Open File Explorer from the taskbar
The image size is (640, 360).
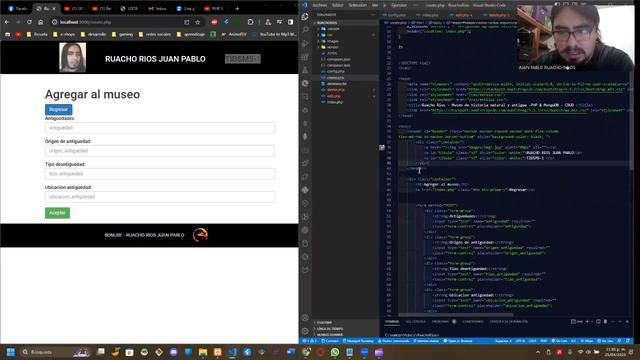tap(202, 352)
